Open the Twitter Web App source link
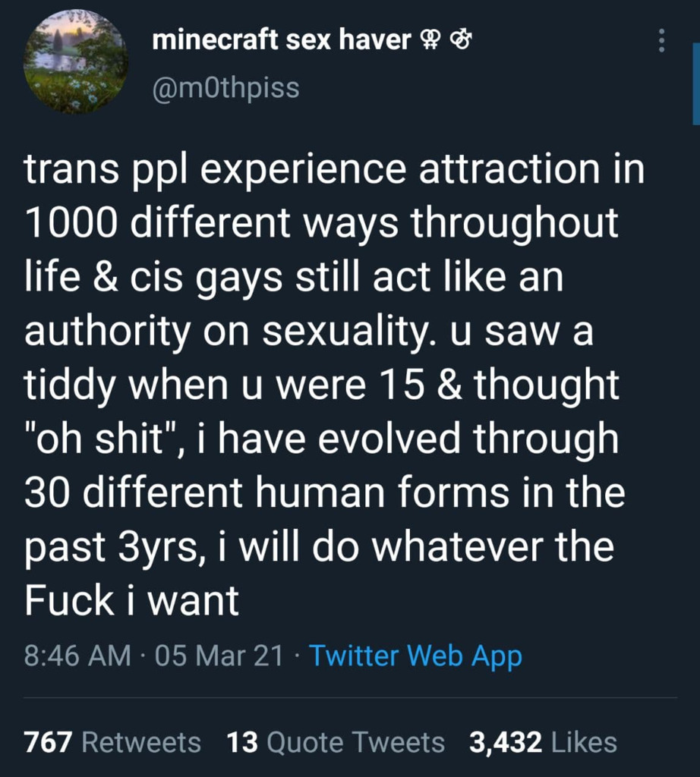This screenshot has height=777, width=700. point(415,656)
